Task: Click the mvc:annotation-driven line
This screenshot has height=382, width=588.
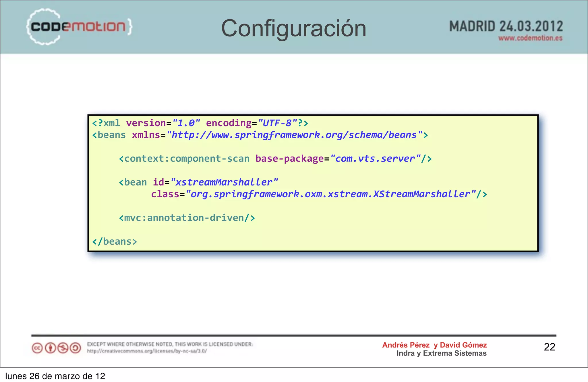Action: (187, 218)
